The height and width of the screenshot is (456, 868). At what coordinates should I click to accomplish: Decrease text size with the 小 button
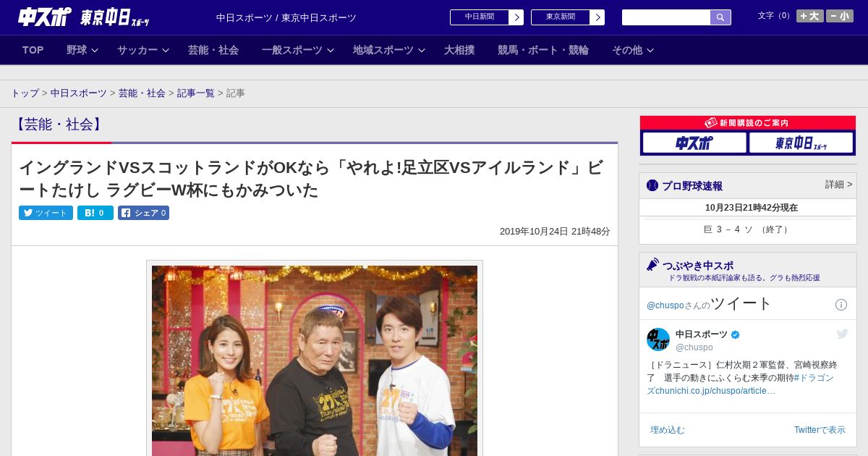(x=840, y=16)
